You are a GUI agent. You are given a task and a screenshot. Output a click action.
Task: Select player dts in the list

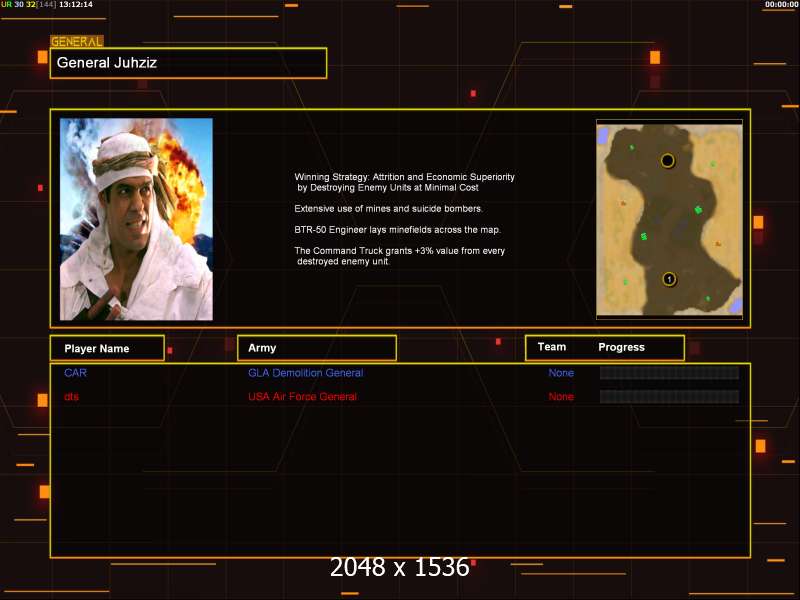point(71,396)
